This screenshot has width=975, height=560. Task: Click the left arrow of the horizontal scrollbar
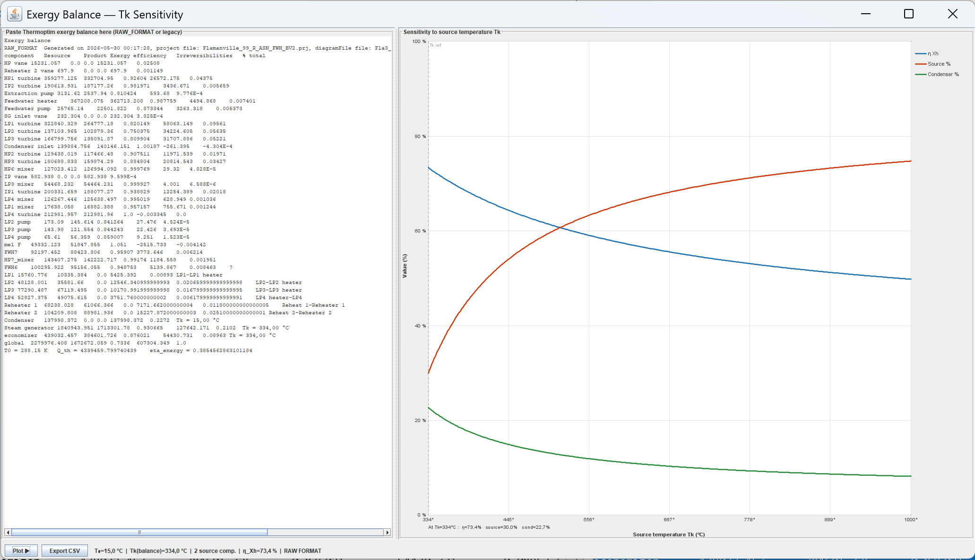(x=8, y=533)
